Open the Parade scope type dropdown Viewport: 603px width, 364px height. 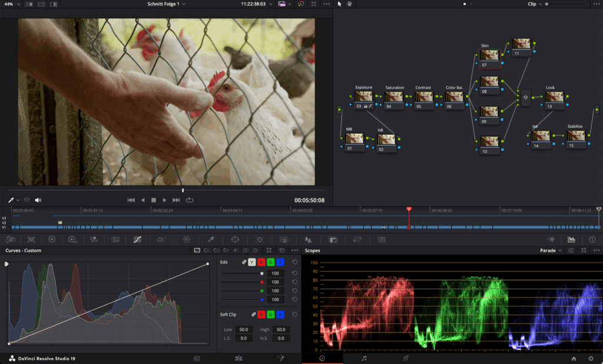click(x=551, y=250)
